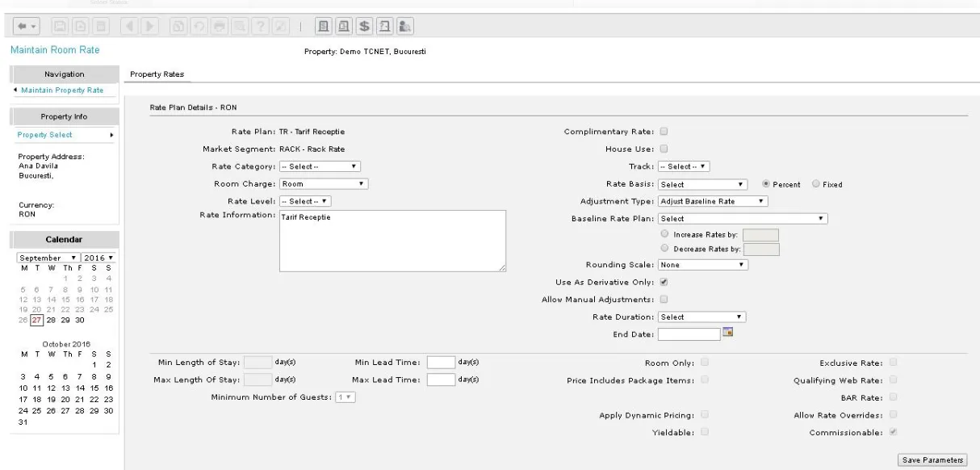Open the Room Charge dropdown

[324, 184]
